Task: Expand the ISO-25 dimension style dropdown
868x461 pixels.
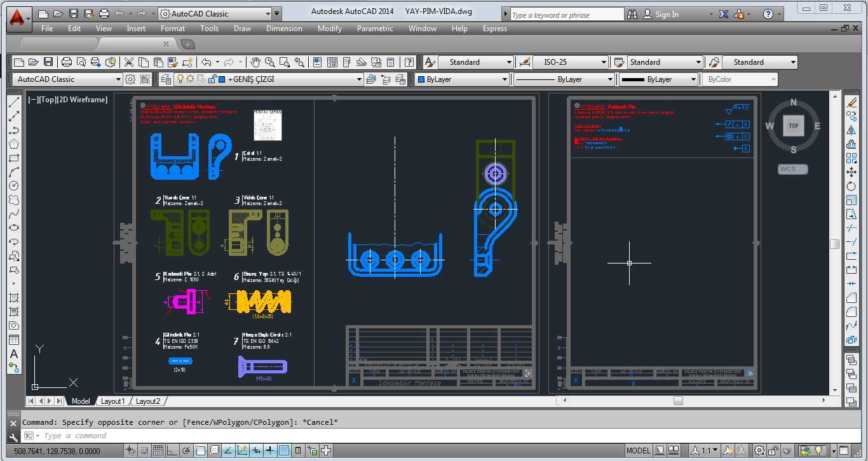Action: coord(570,62)
